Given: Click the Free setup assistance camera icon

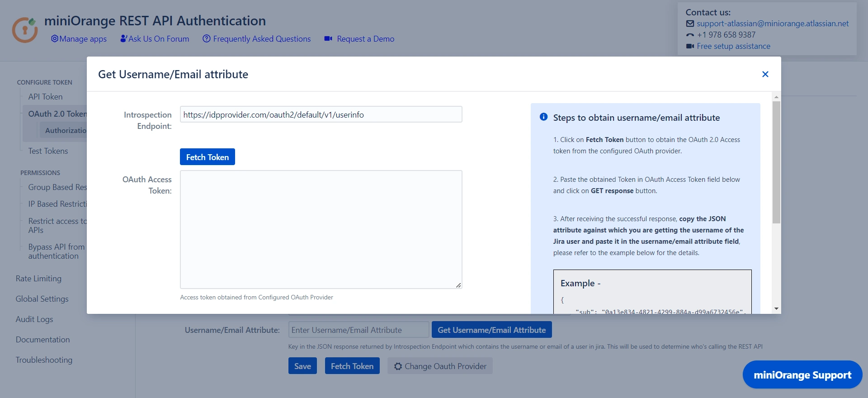Looking at the screenshot, I should click(x=690, y=46).
